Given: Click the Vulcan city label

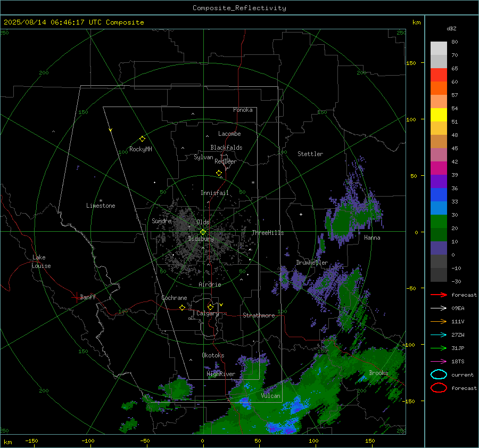Looking at the screenshot, I should [270, 396].
